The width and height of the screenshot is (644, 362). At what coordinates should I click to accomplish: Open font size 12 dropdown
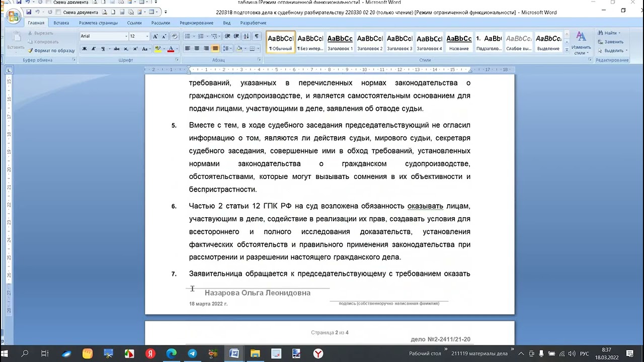click(147, 36)
